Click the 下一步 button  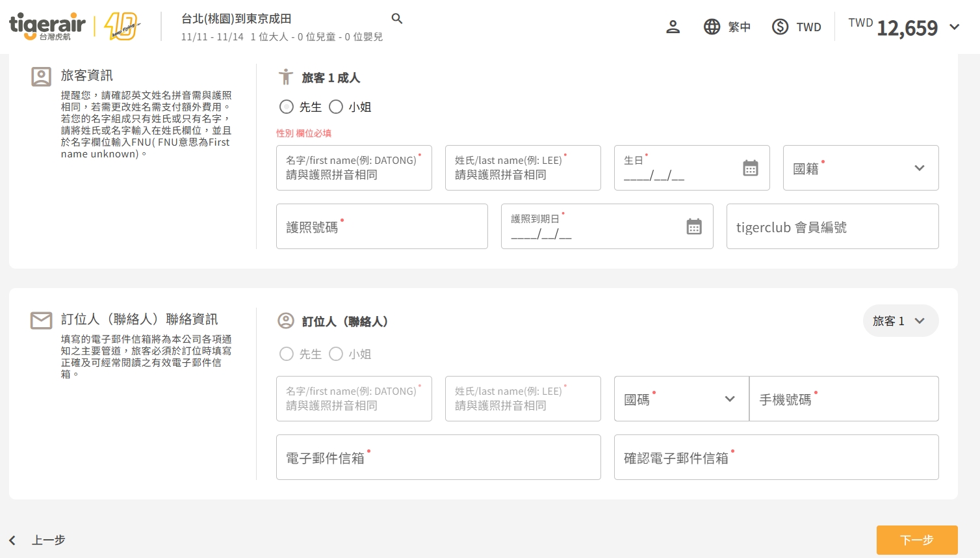916,540
